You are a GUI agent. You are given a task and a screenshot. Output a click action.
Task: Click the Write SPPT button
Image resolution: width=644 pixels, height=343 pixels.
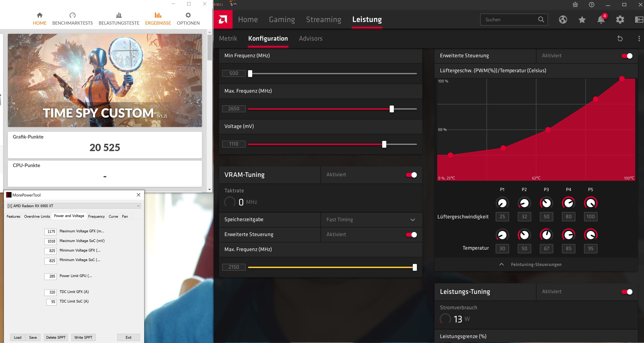pos(83,337)
